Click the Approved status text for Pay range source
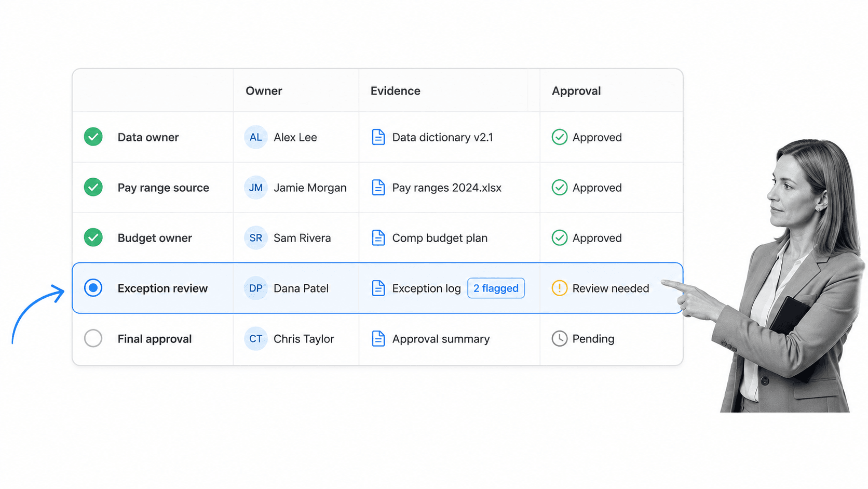The image size is (868, 489). [x=597, y=188]
